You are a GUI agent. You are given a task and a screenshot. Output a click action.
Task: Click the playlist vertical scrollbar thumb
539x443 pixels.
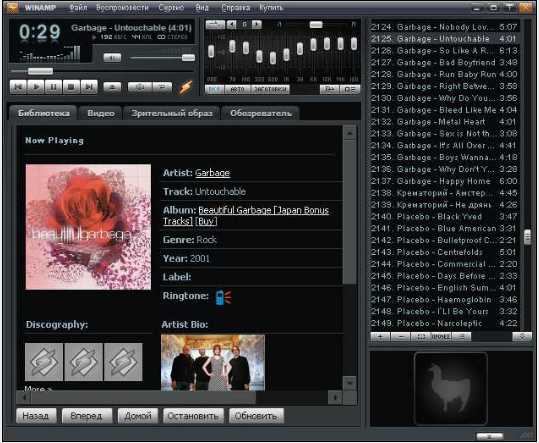click(x=527, y=237)
